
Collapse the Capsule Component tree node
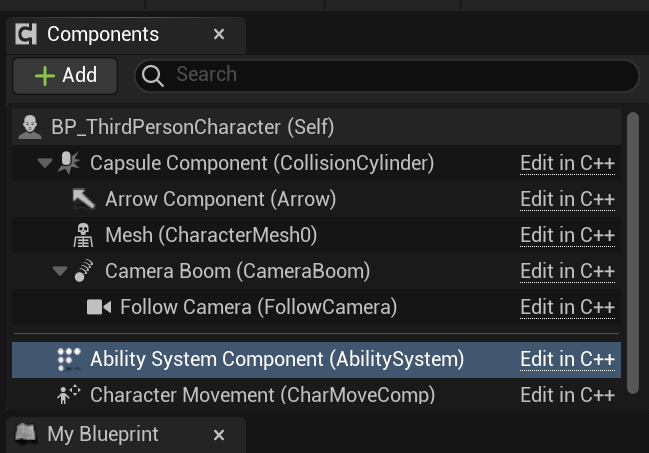point(45,163)
